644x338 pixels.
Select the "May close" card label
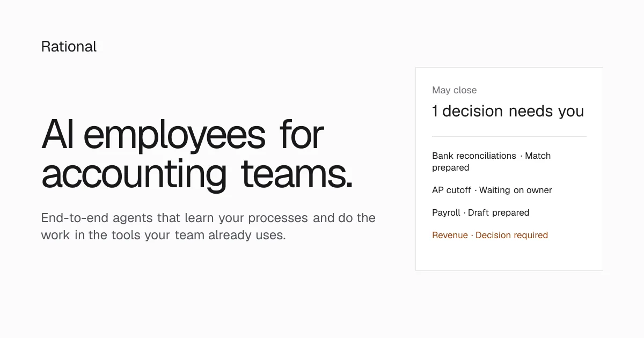454,90
